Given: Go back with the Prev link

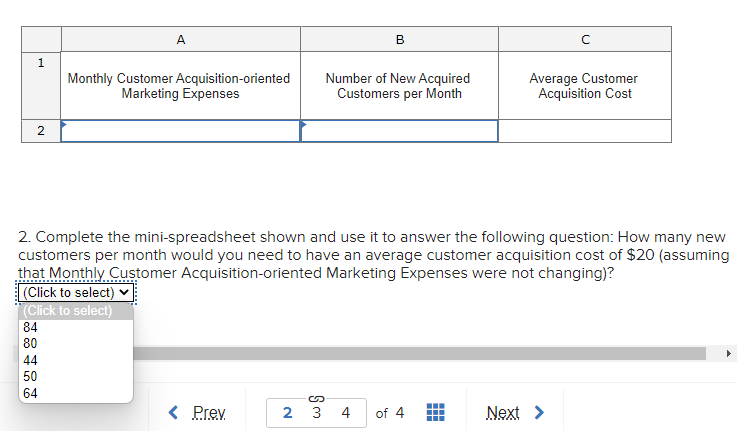Looking at the screenshot, I should point(197,413).
